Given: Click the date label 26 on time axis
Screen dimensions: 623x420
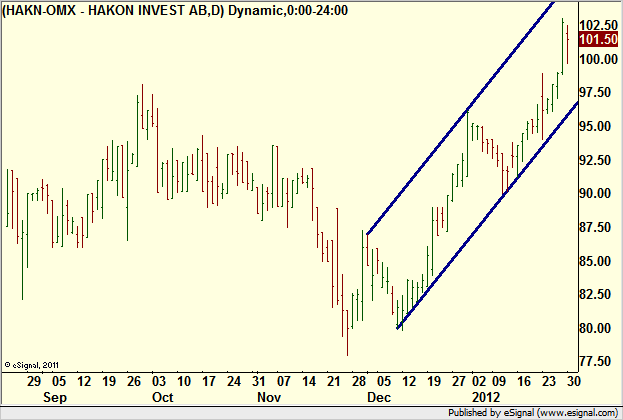Looking at the screenshot, I should click(x=134, y=381).
